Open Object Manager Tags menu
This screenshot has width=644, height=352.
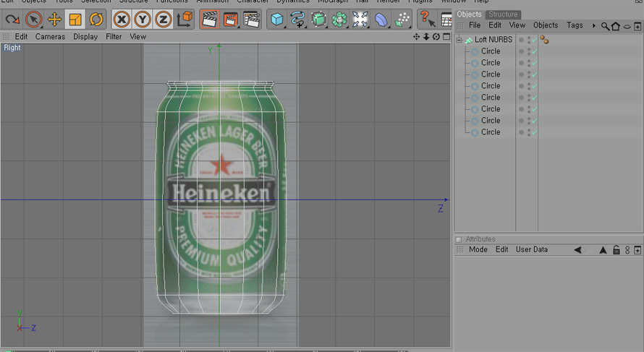pos(575,25)
